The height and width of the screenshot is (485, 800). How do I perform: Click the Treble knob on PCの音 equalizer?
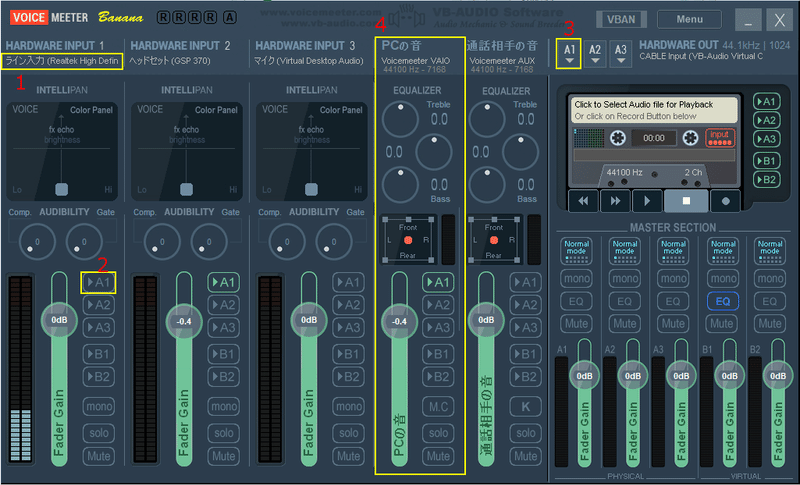[400, 119]
